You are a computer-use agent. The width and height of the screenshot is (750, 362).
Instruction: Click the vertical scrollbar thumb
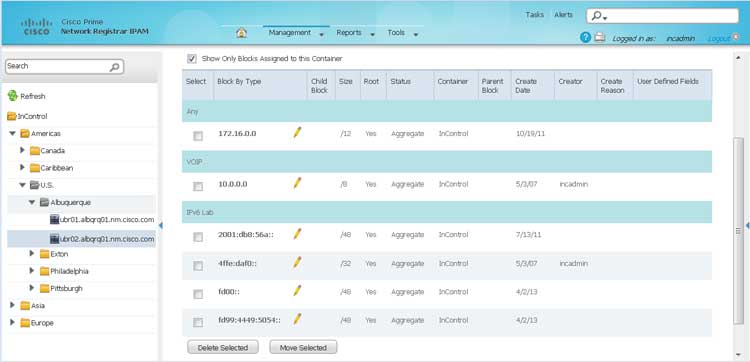tap(739, 230)
